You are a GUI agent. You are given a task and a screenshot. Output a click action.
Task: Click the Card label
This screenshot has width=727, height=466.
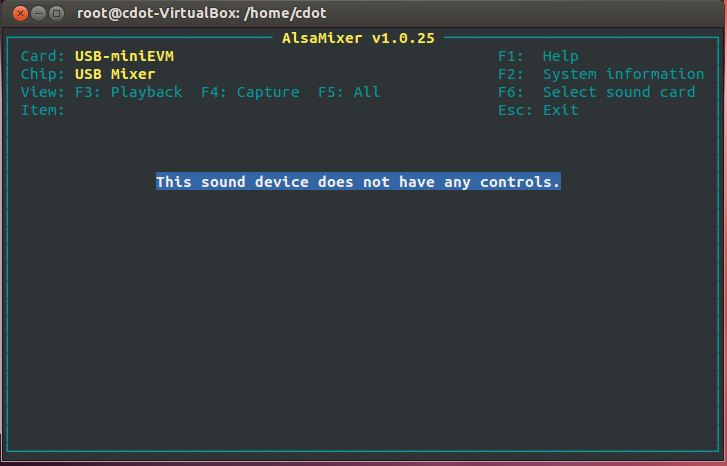43,56
